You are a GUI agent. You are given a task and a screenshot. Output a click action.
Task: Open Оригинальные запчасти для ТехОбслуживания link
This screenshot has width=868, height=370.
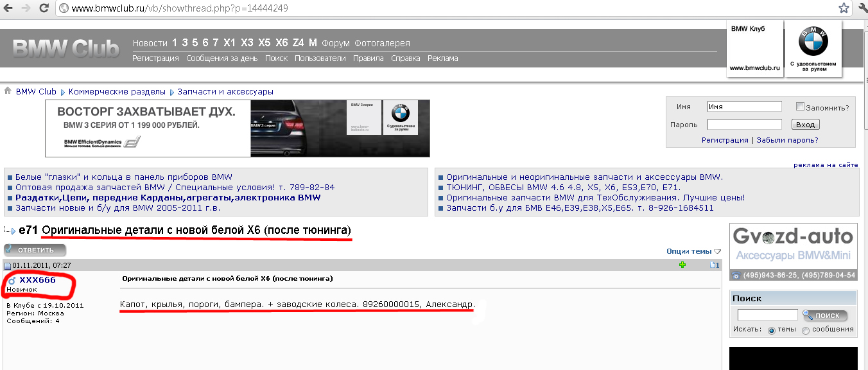[x=595, y=198]
